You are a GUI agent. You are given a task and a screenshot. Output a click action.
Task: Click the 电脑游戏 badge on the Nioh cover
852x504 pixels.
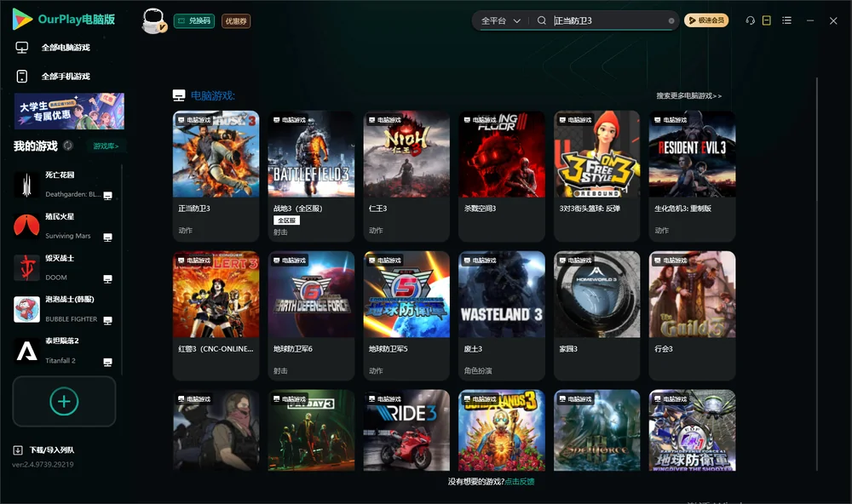pyautogui.click(x=385, y=120)
